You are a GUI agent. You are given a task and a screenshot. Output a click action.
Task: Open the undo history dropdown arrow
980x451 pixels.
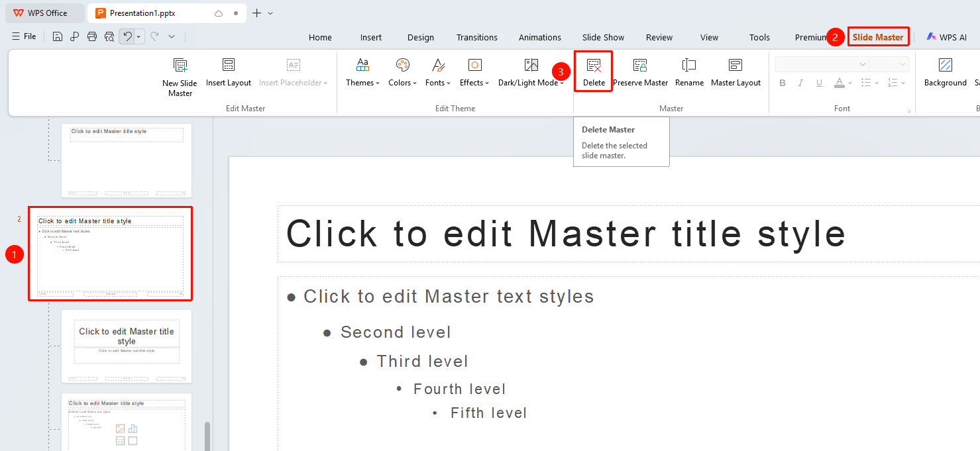coord(139,36)
